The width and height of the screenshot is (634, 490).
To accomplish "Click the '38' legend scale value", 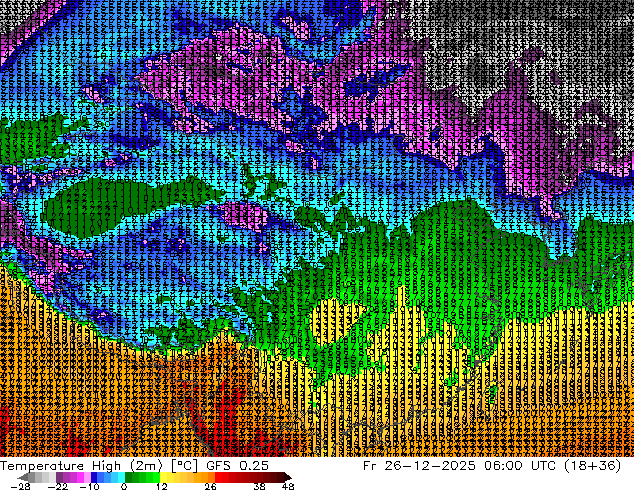I will (259, 486).
